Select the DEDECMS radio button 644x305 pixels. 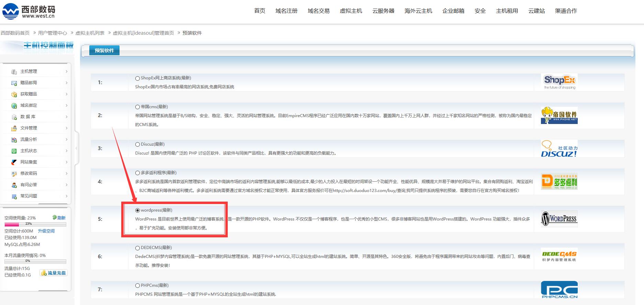137,248
